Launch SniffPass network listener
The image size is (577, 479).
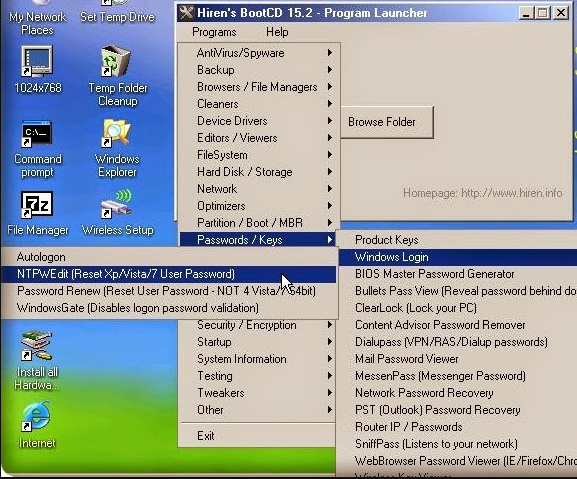pos(457,444)
